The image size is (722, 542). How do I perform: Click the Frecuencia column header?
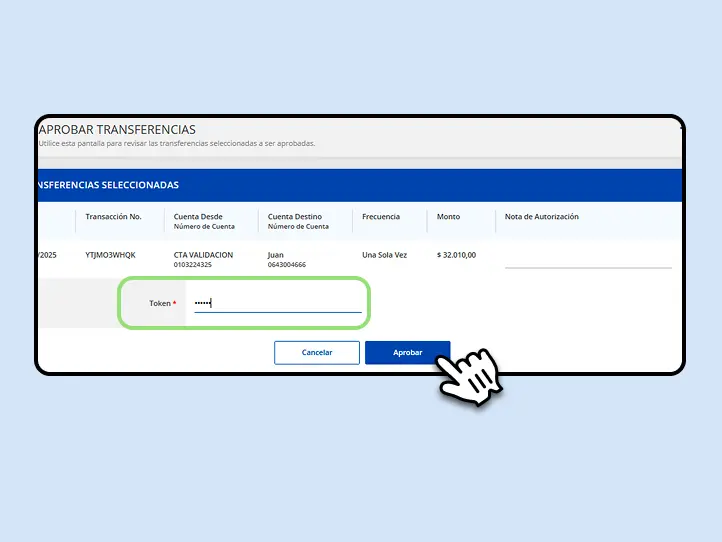pyautogui.click(x=381, y=216)
